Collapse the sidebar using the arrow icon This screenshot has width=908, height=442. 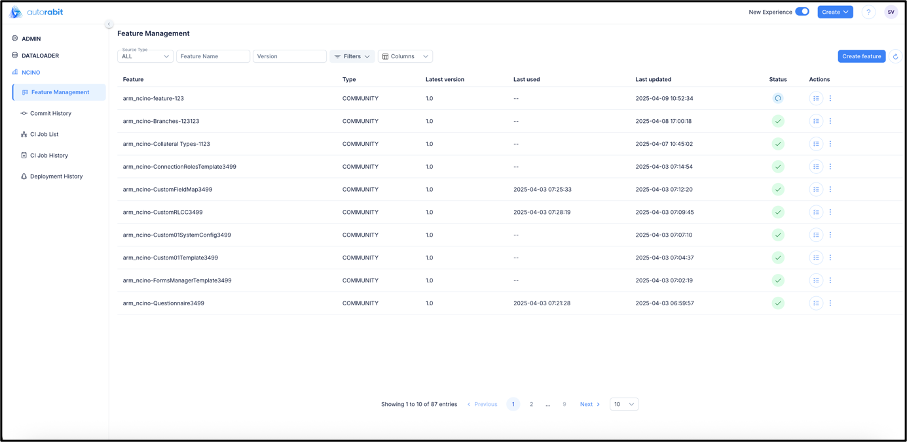109,24
